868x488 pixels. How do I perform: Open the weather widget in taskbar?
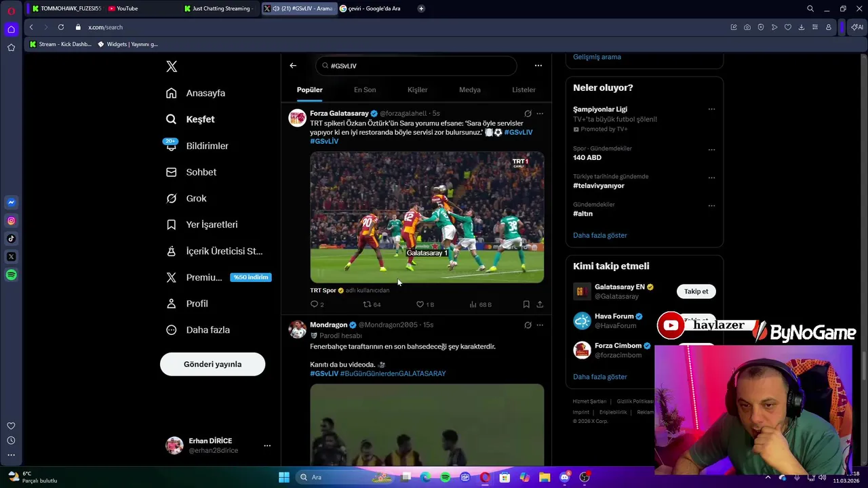click(33, 477)
